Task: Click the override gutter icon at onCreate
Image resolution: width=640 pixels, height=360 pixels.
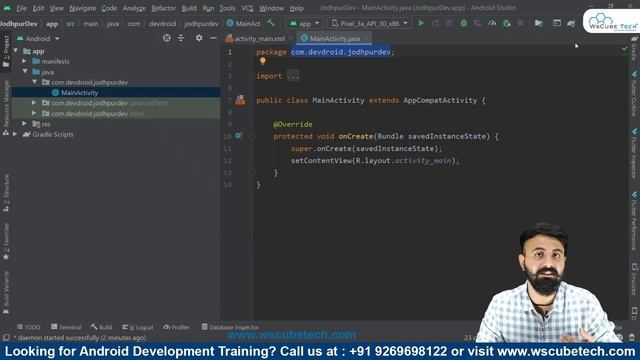Action: (x=238, y=136)
